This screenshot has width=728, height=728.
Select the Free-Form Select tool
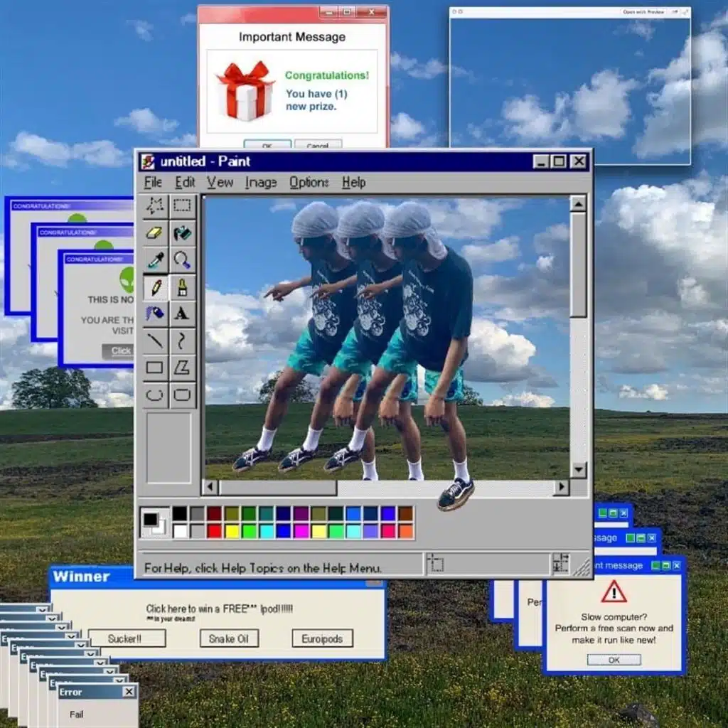[155, 206]
